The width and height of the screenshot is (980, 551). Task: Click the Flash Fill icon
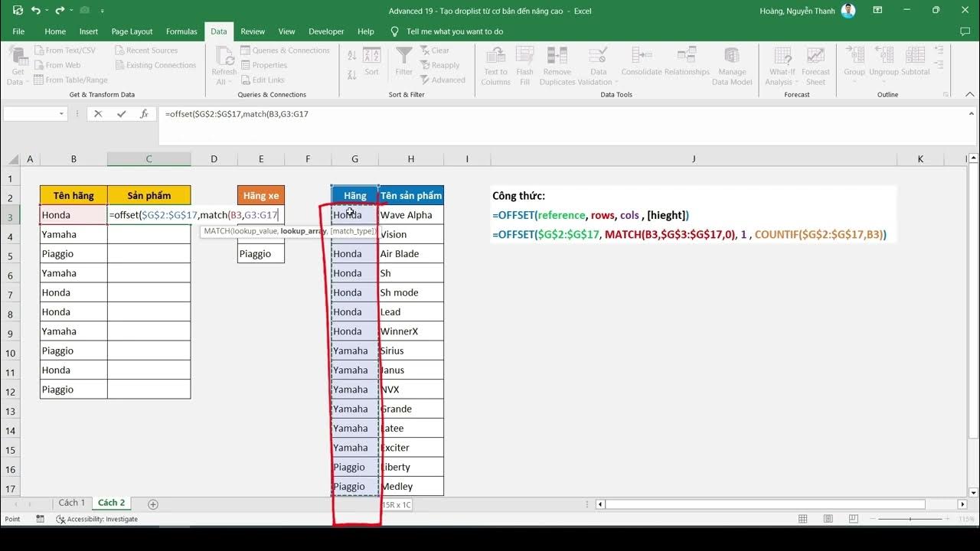pos(524,57)
